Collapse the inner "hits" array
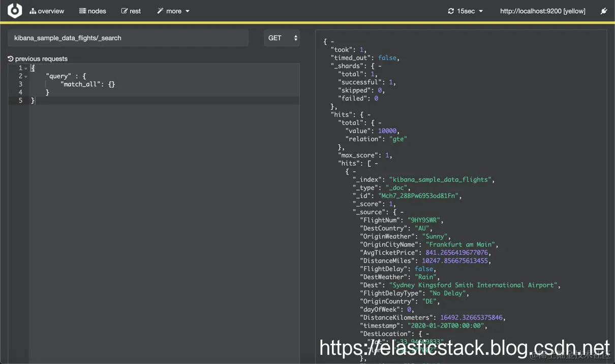Image resolution: width=615 pixels, height=364 pixels. [x=376, y=163]
